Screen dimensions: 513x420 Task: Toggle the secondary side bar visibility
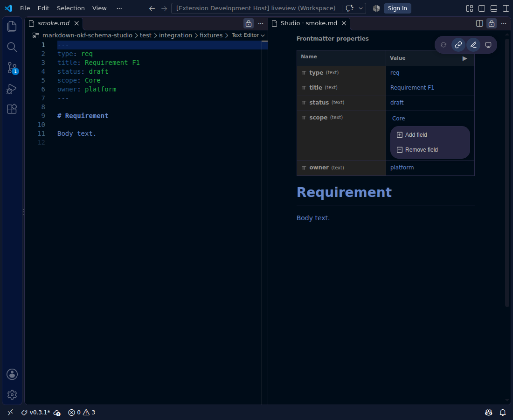click(x=506, y=8)
